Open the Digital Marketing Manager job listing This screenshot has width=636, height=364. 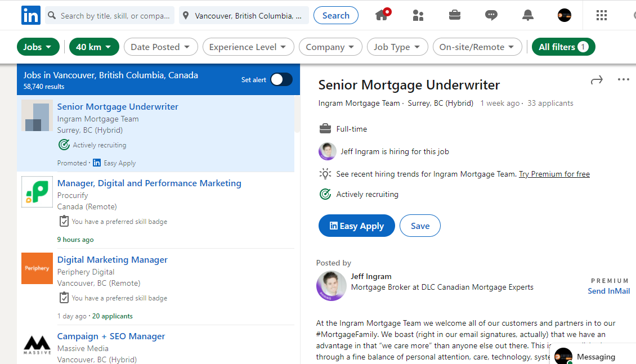click(113, 260)
